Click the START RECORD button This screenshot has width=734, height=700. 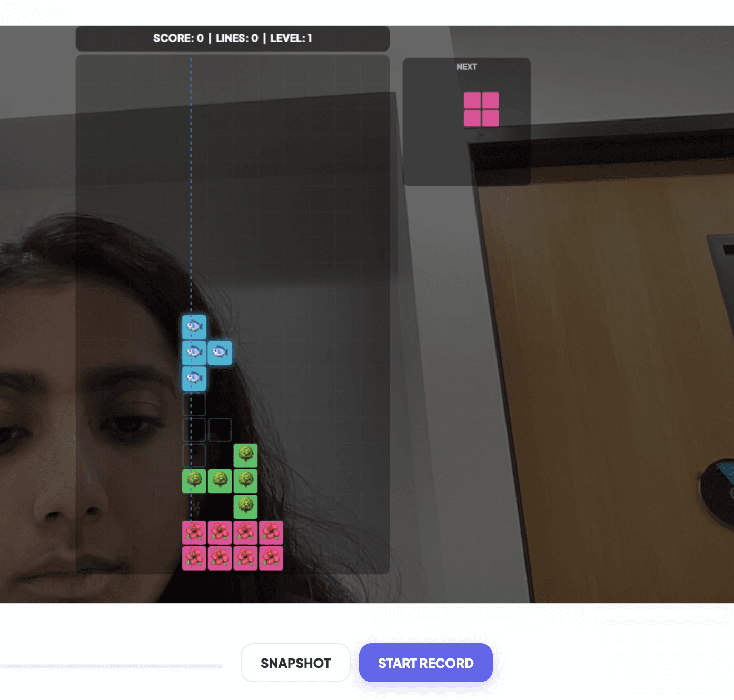coord(425,663)
